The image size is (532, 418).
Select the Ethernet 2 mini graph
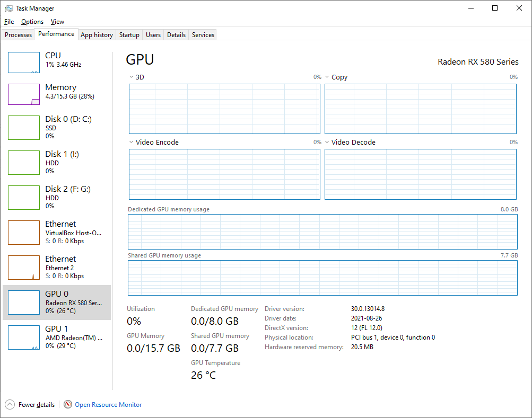24,267
